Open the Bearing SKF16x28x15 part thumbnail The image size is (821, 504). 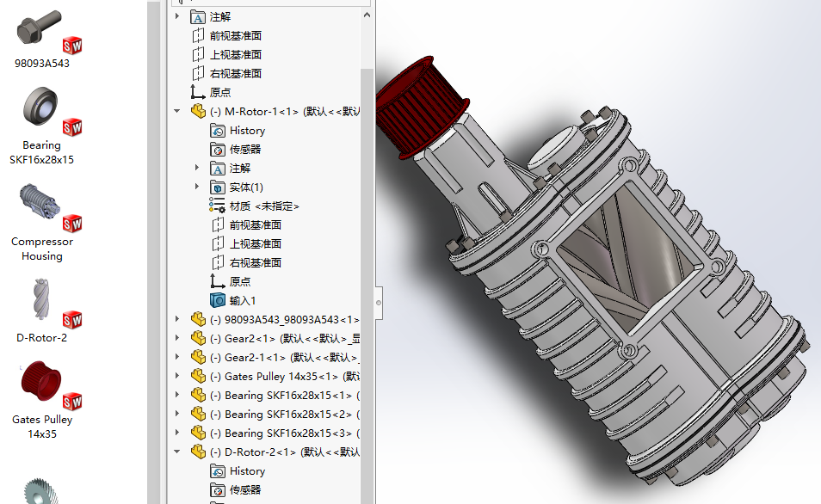40,107
